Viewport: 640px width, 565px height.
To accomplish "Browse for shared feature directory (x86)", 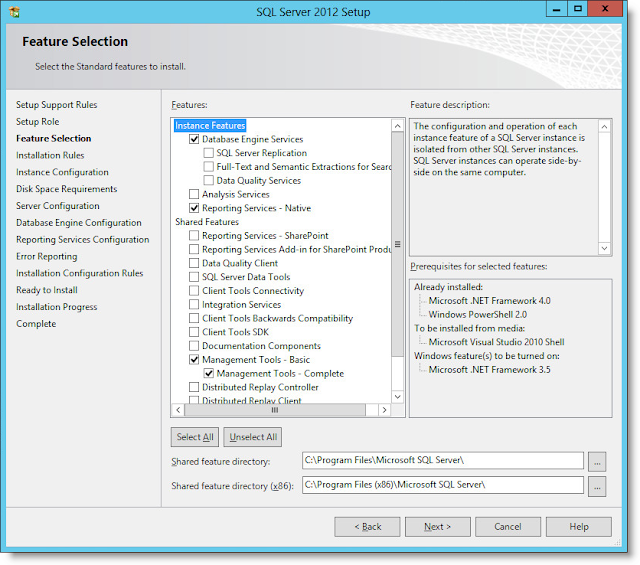I will pos(597,487).
